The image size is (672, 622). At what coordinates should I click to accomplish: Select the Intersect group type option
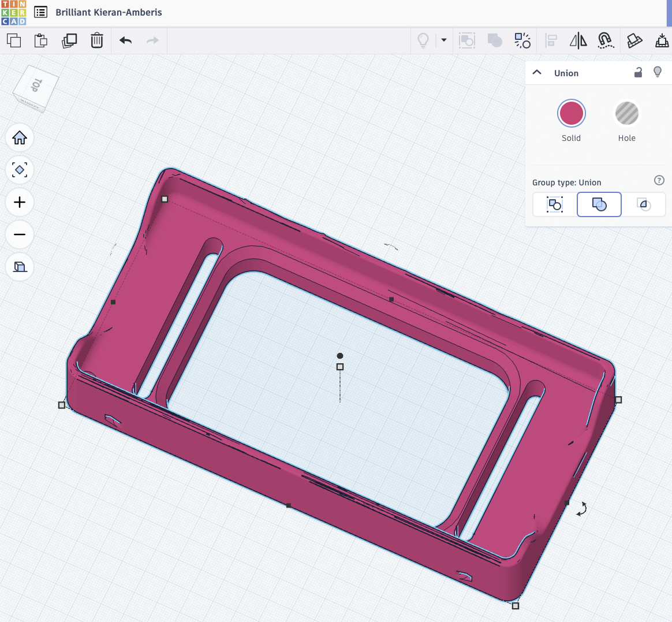point(644,204)
